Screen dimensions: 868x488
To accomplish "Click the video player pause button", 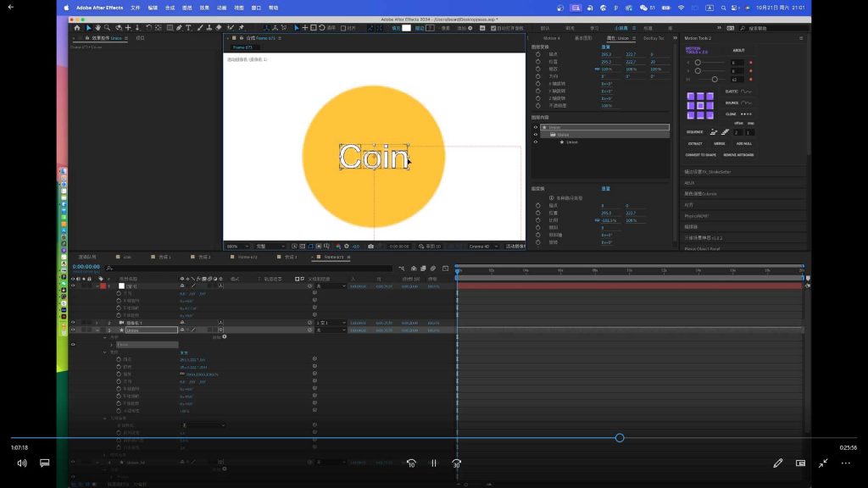I will tap(433, 463).
